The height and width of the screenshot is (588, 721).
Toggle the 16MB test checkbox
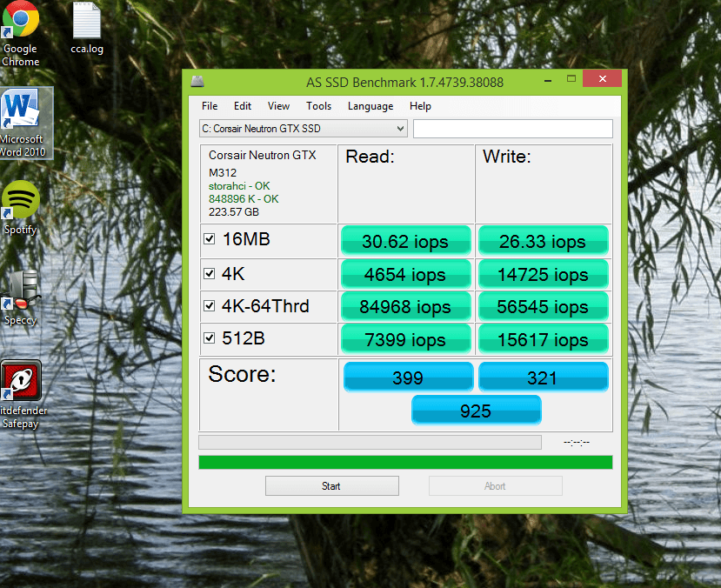click(210, 239)
